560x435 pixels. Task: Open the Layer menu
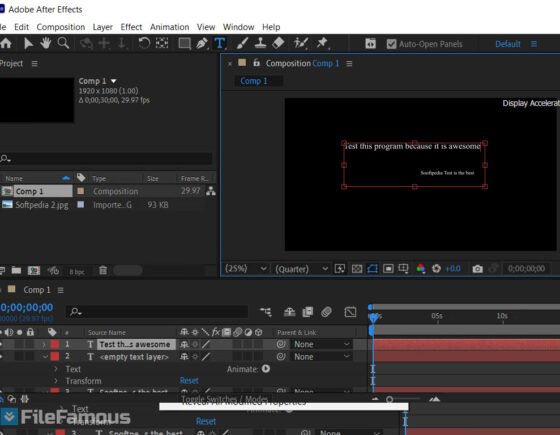tap(102, 27)
